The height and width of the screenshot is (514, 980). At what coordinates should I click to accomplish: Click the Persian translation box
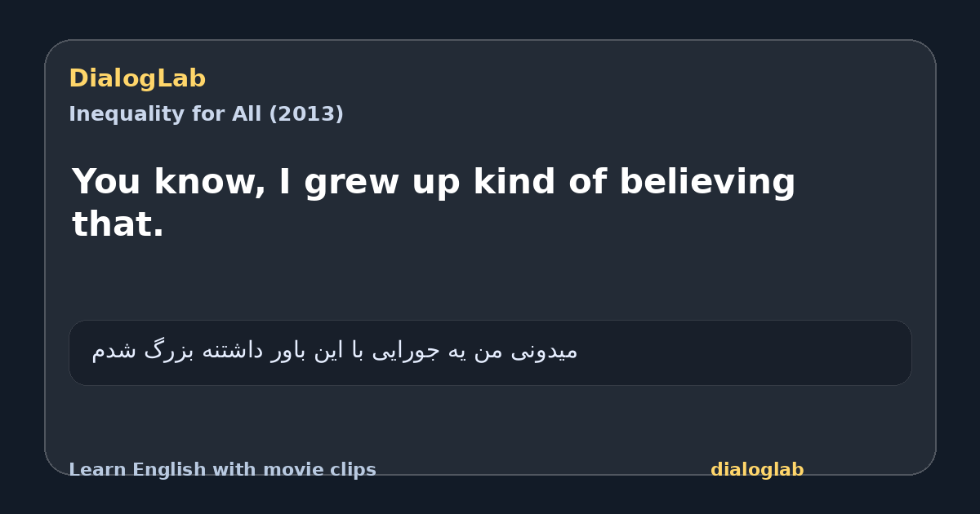490,352
